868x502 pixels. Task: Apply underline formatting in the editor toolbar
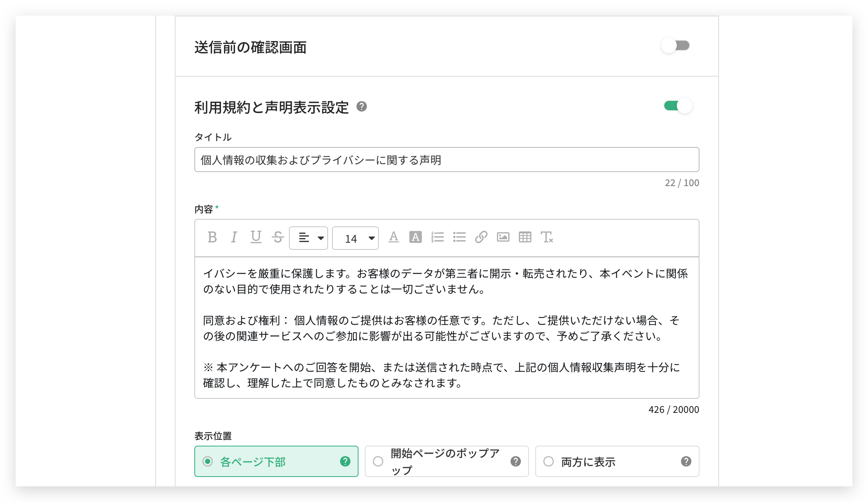tap(256, 237)
